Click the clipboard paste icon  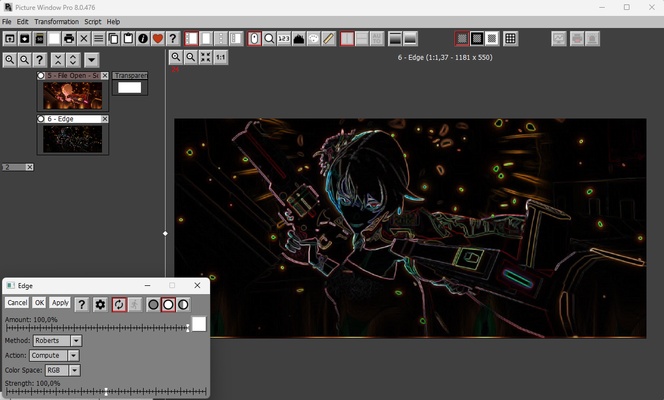click(x=128, y=39)
